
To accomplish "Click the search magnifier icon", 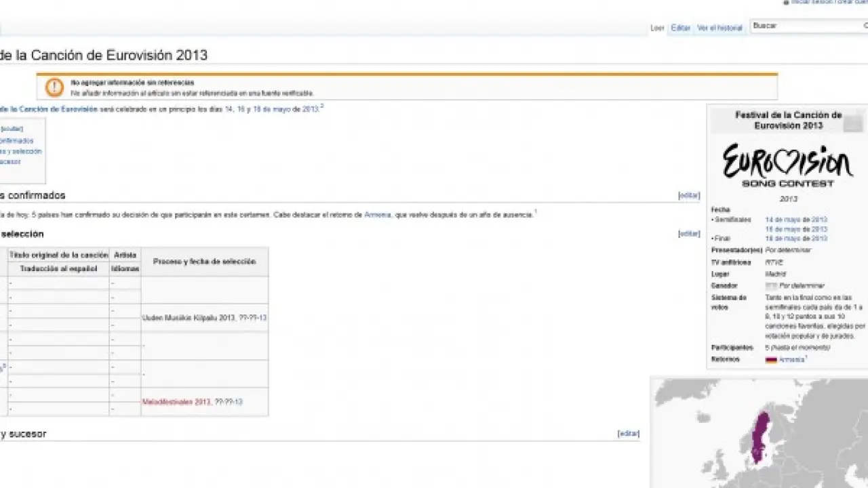I will [x=865, y=26].
